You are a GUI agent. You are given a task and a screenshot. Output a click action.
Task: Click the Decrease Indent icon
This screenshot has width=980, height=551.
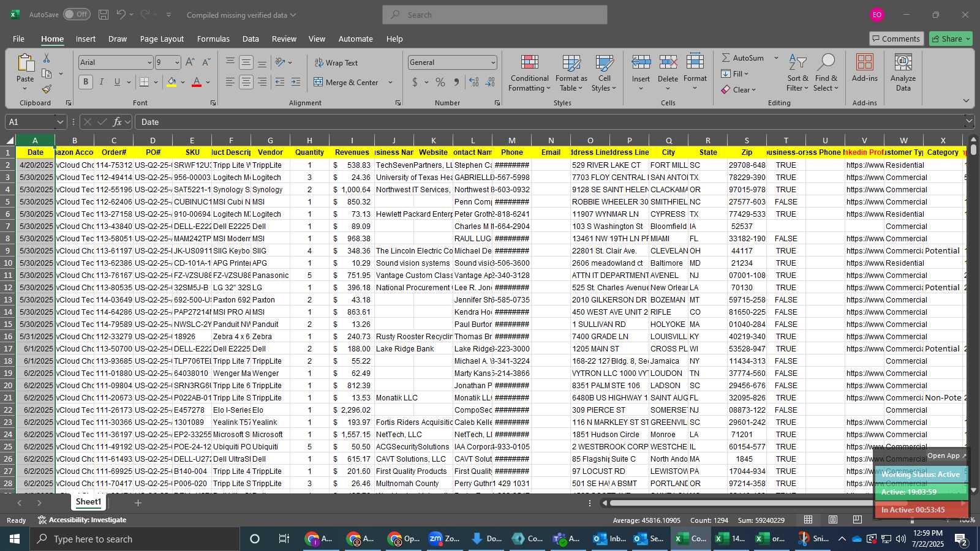click(x=280, y=82)
